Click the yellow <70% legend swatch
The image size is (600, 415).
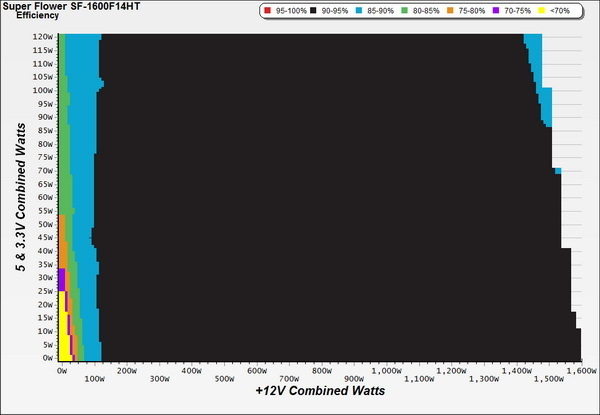click(x=541, y=11)
